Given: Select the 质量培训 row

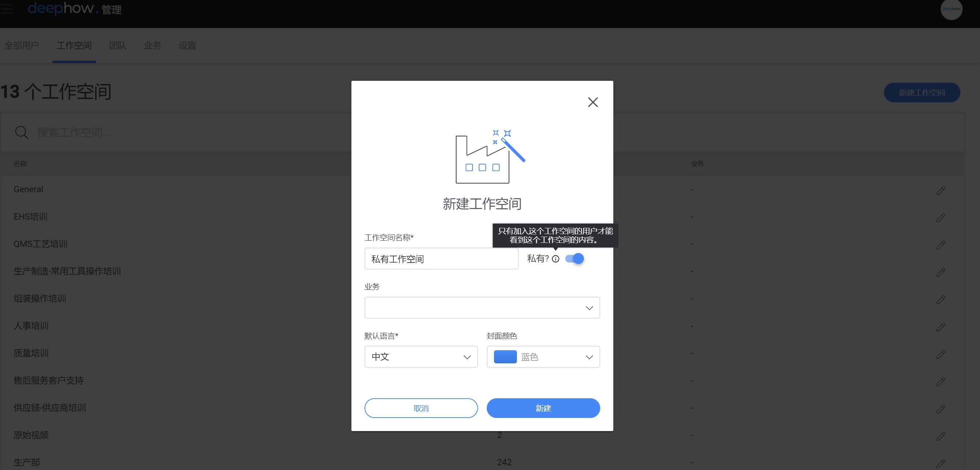Looking at the screenshot, I should pos(482,353).
